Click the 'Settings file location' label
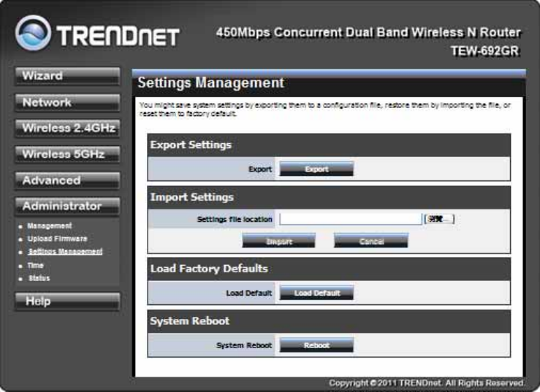 click(235, 219)
